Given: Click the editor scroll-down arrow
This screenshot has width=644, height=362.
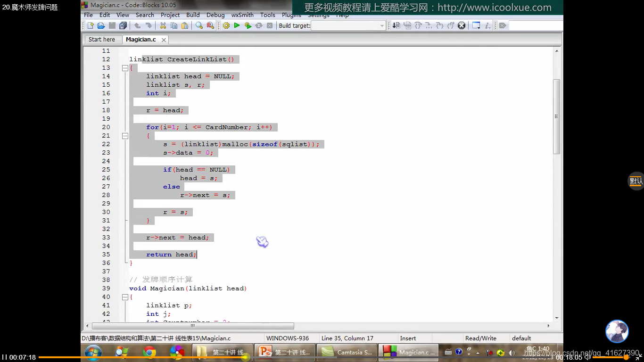Looking at the screenshot, I should 557,318.
